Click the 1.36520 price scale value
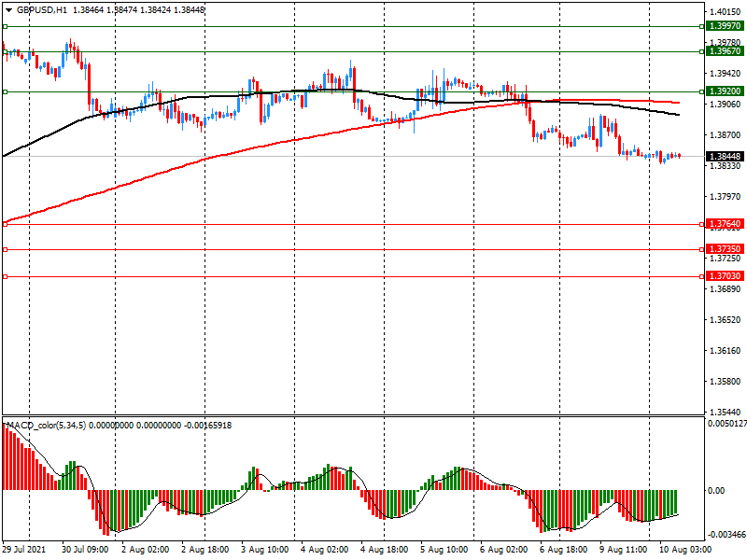The height and width of the screenshot is (560, 747). click(726, 320)
